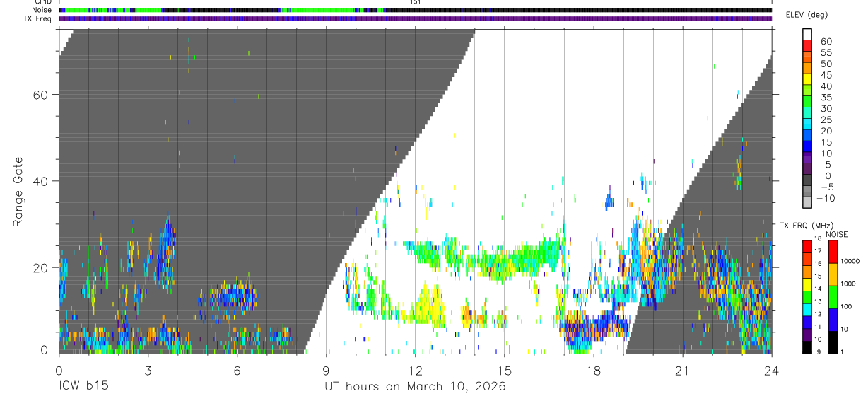Click the red top segment of NOISE bar

point(833,251)
